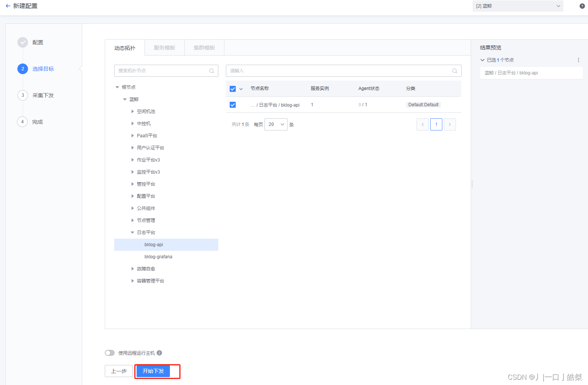Switch to the 集群模板 tab
This screenshot has width=588, height=385.
tap(204, 48)
